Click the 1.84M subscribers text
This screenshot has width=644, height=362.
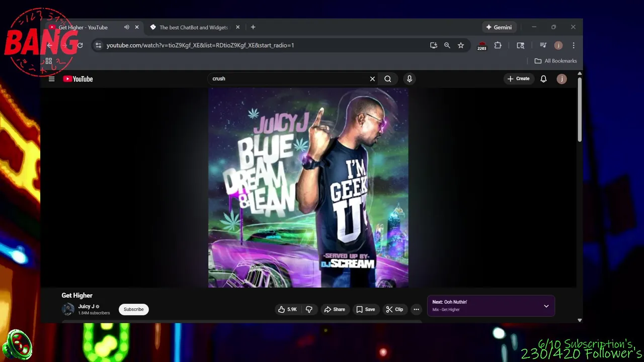[94, 313]
